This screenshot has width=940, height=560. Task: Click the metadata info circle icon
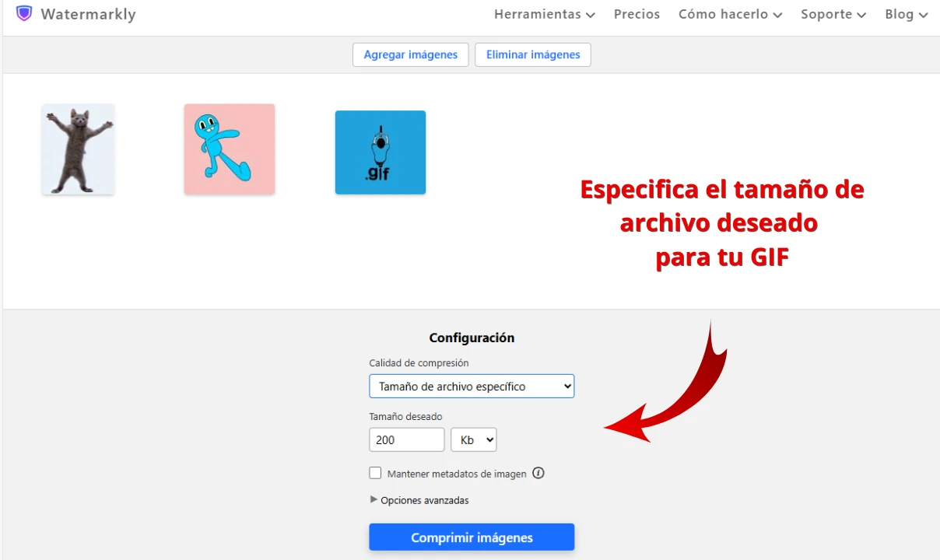click(x=538, y=473)
